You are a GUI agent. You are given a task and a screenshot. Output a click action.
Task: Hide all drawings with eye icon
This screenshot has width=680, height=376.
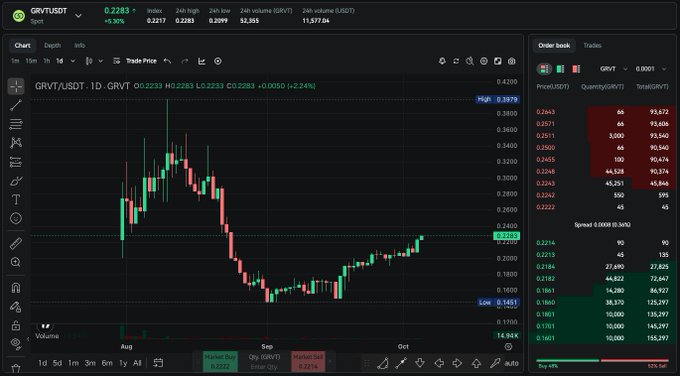click(x=16, y=343)
